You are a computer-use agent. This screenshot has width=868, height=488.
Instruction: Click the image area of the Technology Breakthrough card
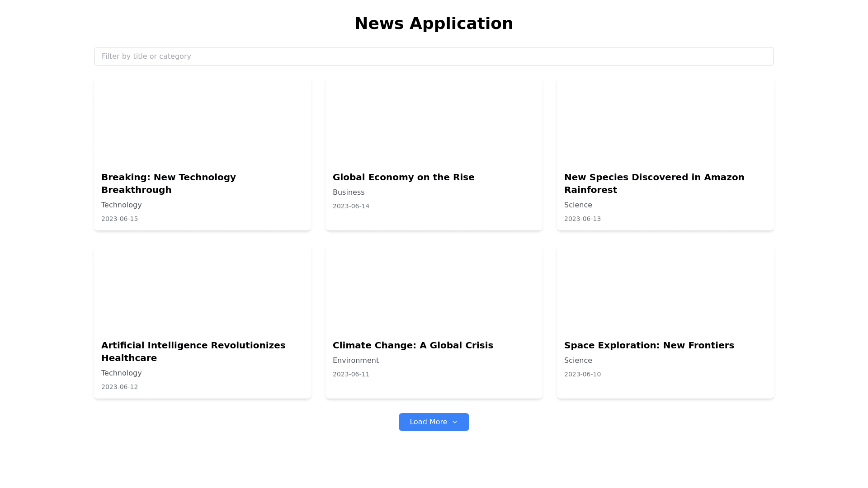pyautogui.click(x=202, y=121)
